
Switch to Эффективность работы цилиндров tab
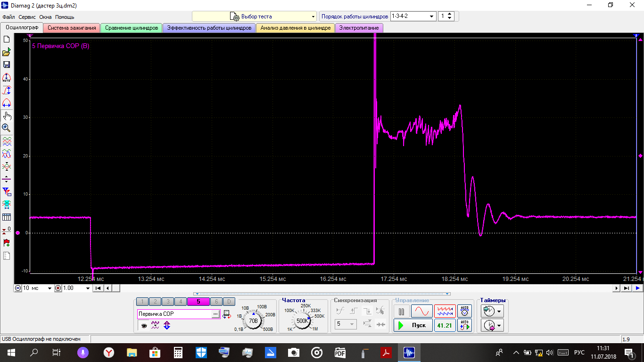209,28
